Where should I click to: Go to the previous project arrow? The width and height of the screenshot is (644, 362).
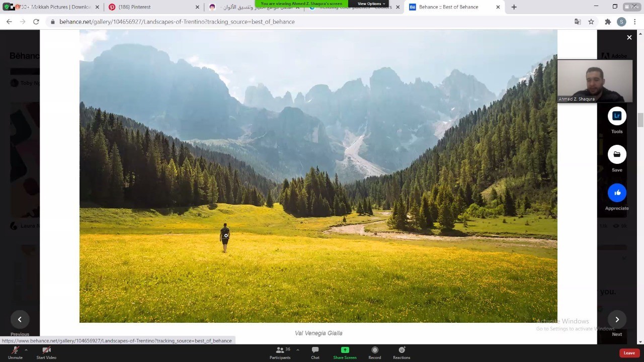pyautogui.click(x=20, y=319)
